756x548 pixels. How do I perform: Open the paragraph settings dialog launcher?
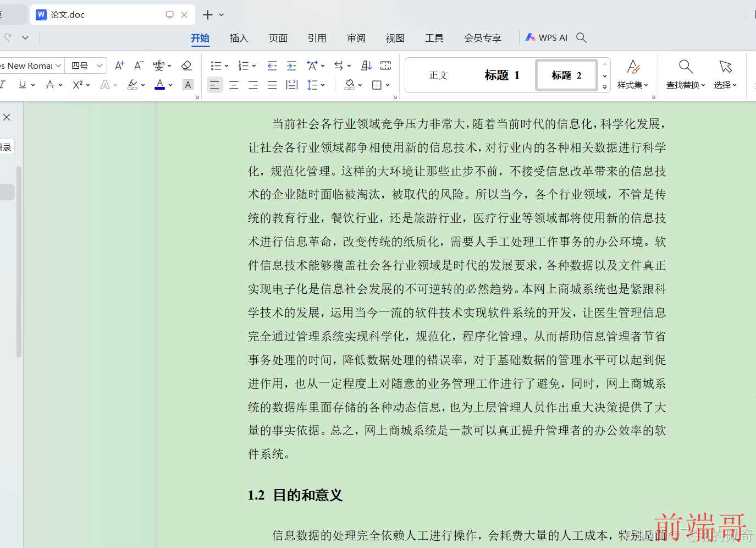point(395,97)
